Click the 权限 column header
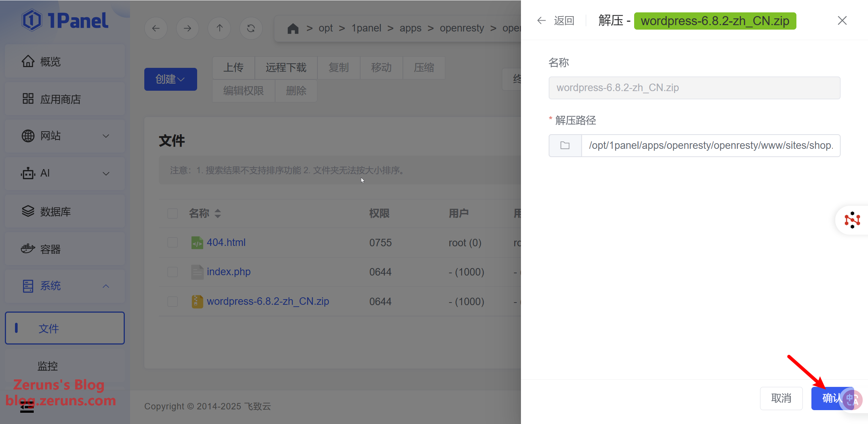 click(x=379, y=213)
